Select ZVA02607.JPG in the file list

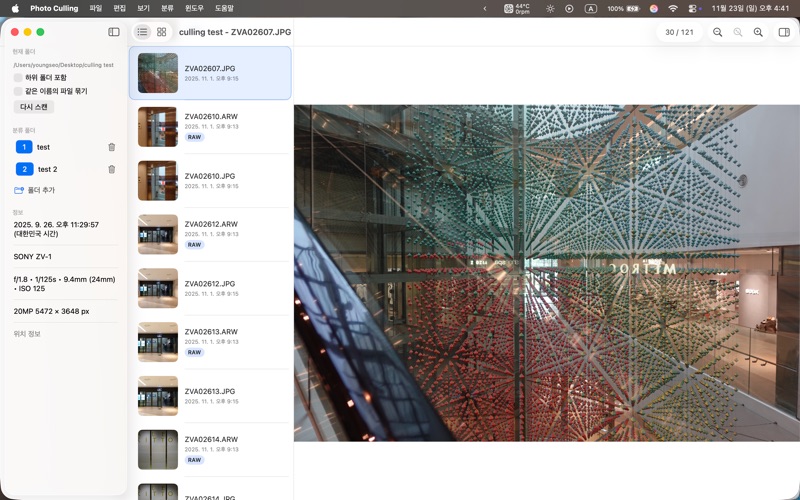point(210,73)
